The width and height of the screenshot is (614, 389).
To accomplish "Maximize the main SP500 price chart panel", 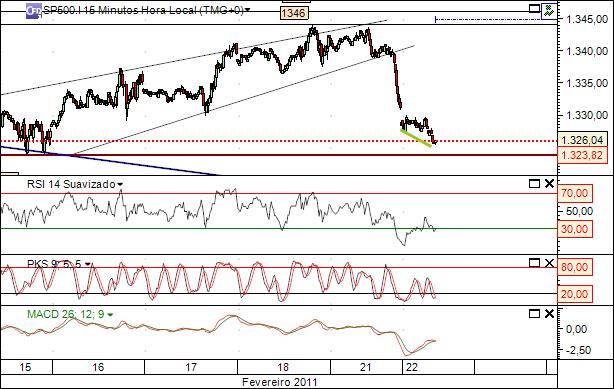I will 535,8.
